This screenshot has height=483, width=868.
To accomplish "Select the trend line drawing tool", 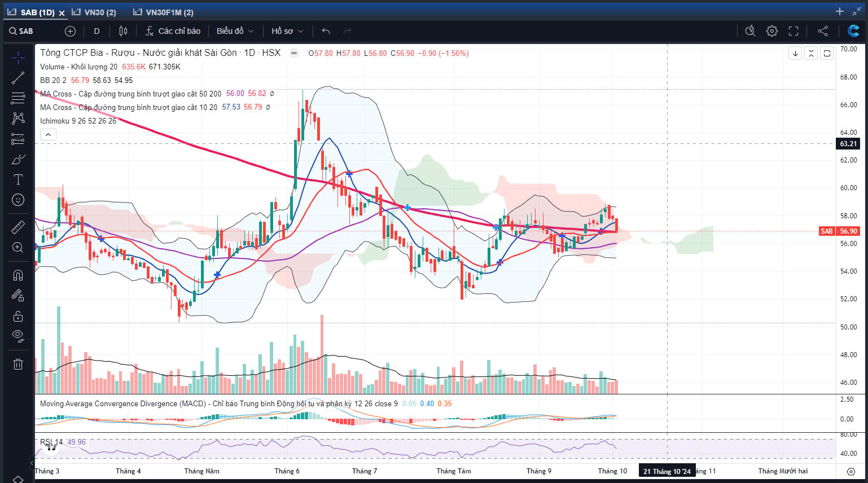I will coord(18,78).
